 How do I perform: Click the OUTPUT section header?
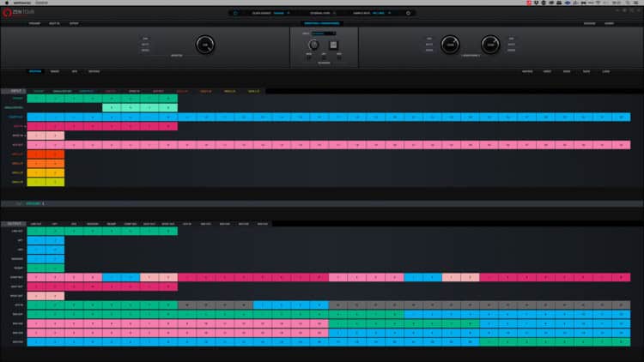(14, 224)
